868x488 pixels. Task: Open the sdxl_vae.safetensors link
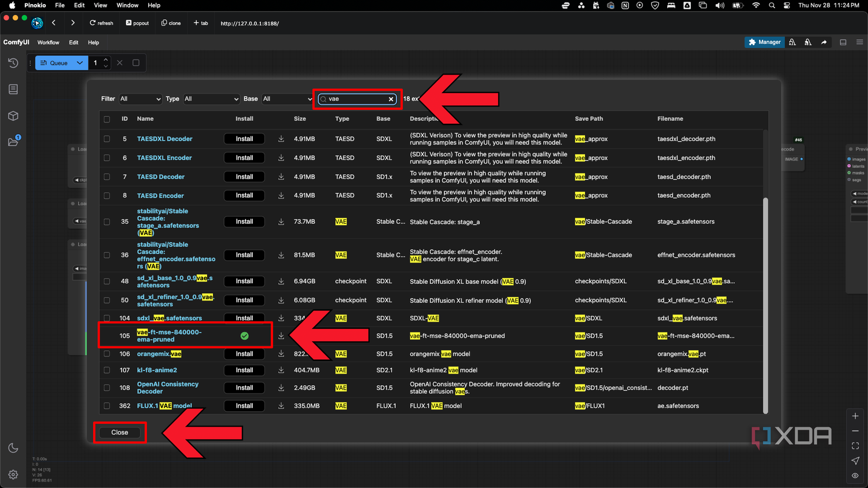(x=170, y=318)
